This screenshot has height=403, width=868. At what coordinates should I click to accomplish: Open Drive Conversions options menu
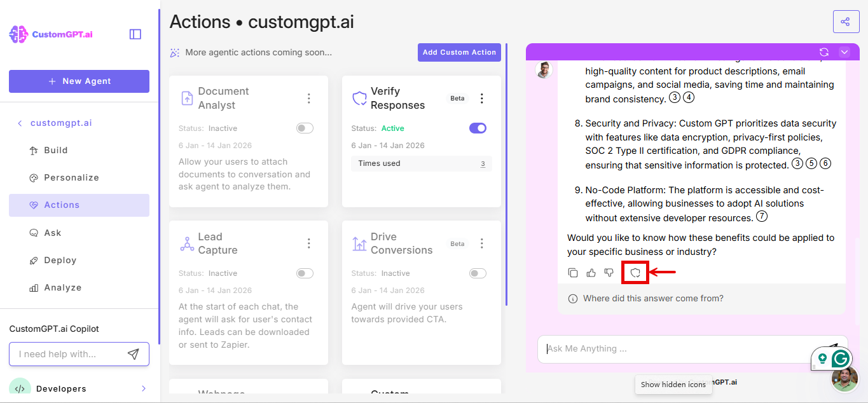pyautogui.click(x=481, y=243)
